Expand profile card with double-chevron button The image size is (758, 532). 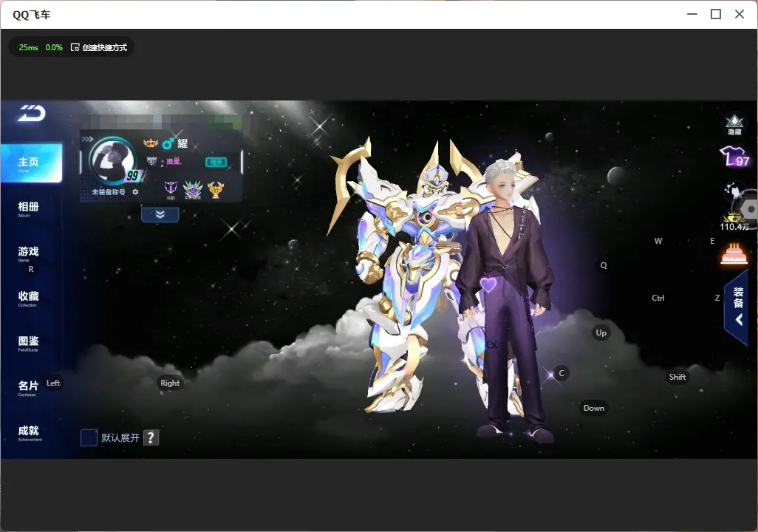(160, 214)
